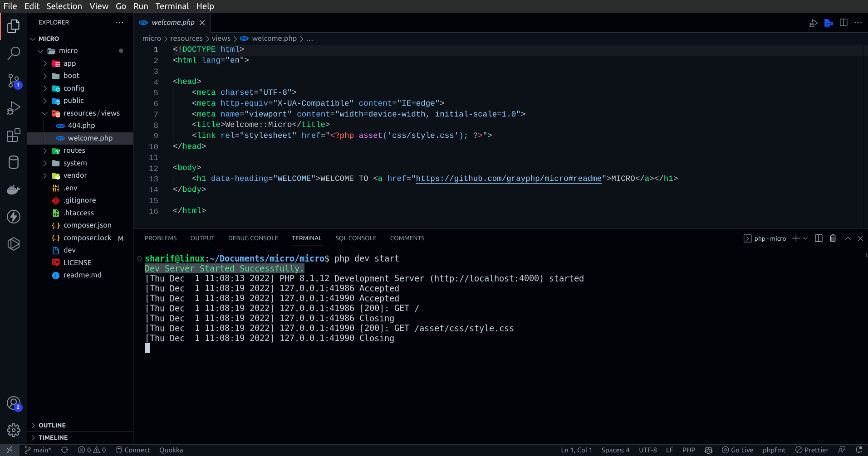Switch to the SQL CONSOLE tab
The image size is (868, 456).
click(x=356, y=238)
